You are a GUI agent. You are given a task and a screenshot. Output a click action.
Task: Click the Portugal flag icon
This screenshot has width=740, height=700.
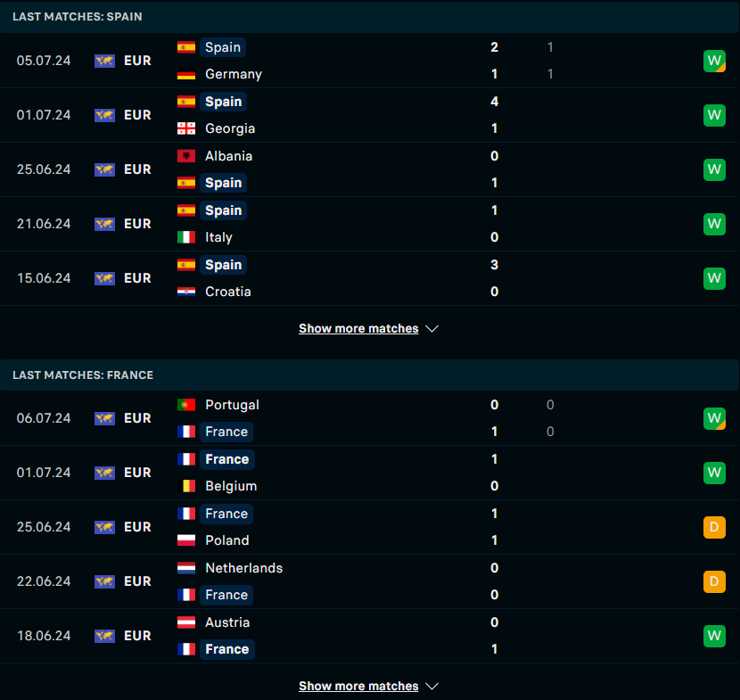tap(186, 405)
